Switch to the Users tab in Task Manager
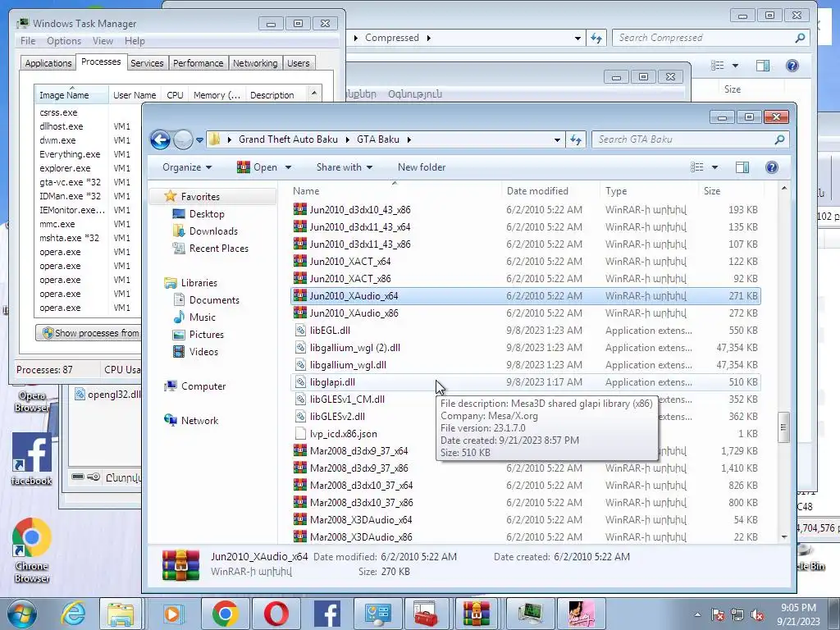Viewport: 840px width, 630px height. click(x=299, y=63)
